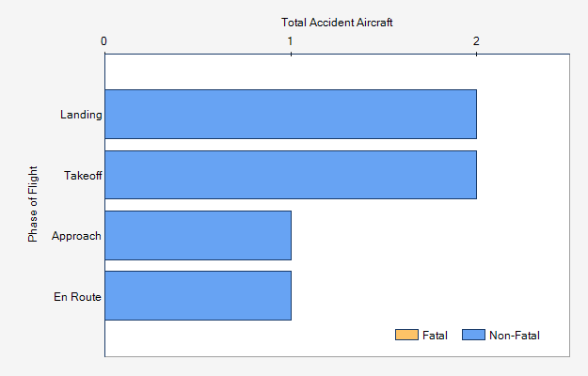Click the Fatal legend label

pyautogui.click(x=435, y=336)
